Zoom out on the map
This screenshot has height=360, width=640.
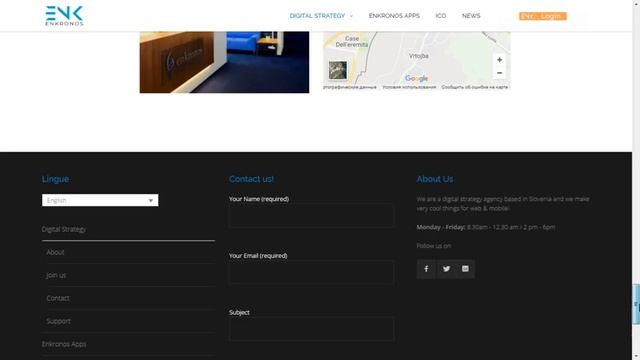click(x=499, y=73)
